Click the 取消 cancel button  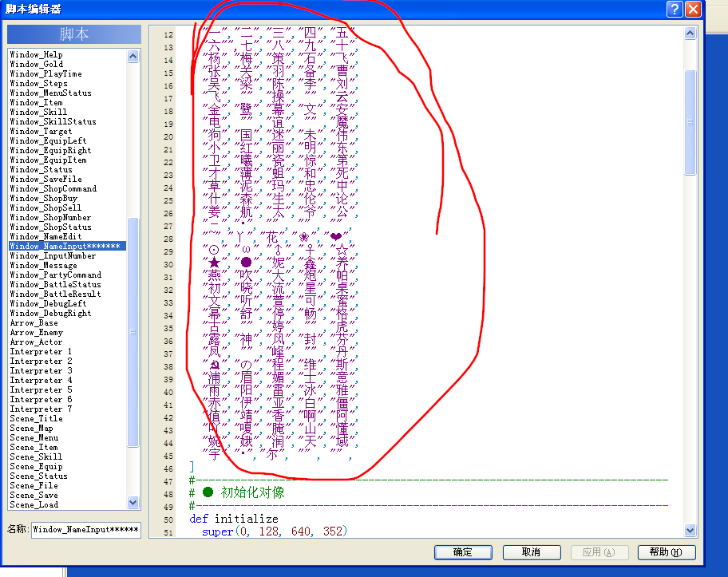point(531,552)
